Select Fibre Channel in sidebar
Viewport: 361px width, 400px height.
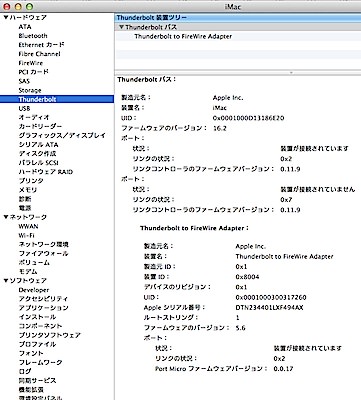[39, 54]
